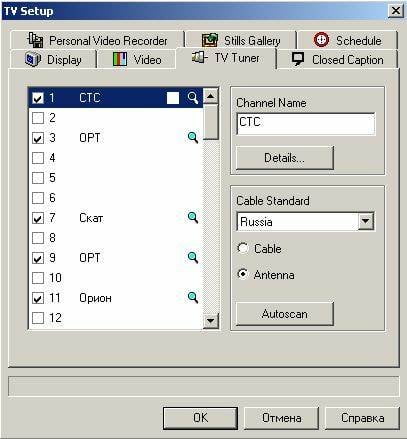Click the magnifier icon for channel 3 OPT
The width and height of the screenshot is (407, 439).
click(x=193, y=137)
